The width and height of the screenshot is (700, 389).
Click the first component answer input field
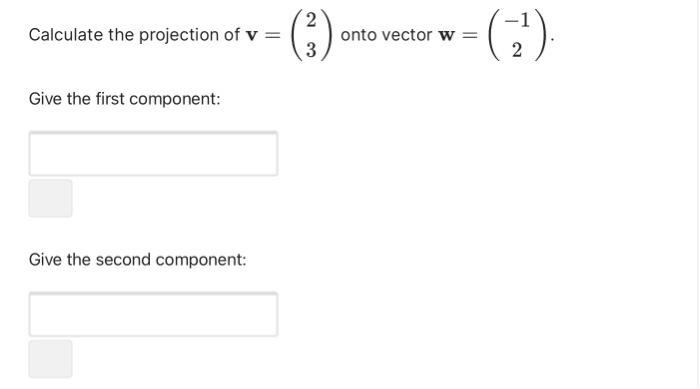[153, 154]
